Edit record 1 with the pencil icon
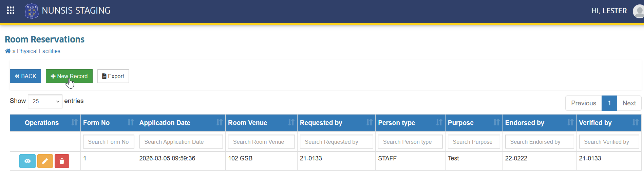Image resolution: width=644 pixels, height=174 pixels. (45, 161)
